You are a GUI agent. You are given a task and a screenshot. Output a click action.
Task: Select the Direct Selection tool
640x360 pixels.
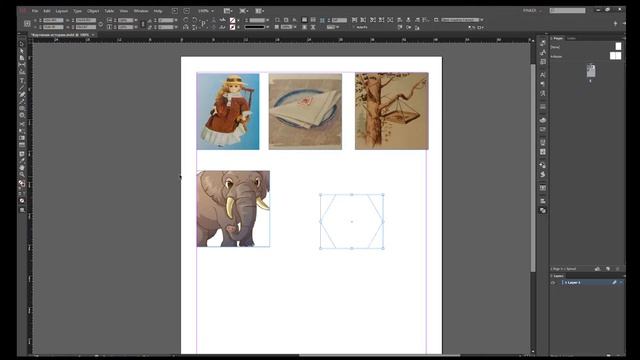[x=22, y=51]
